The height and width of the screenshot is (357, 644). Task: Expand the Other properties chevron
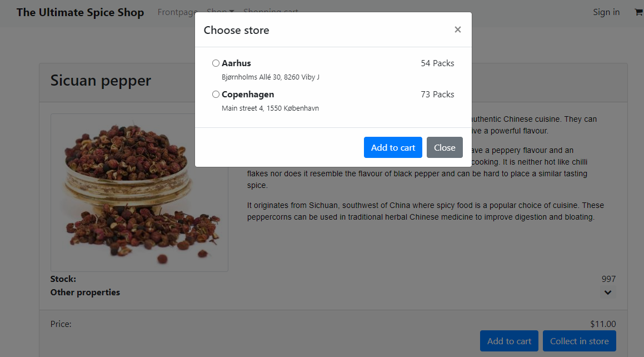(x=608, y=292)
